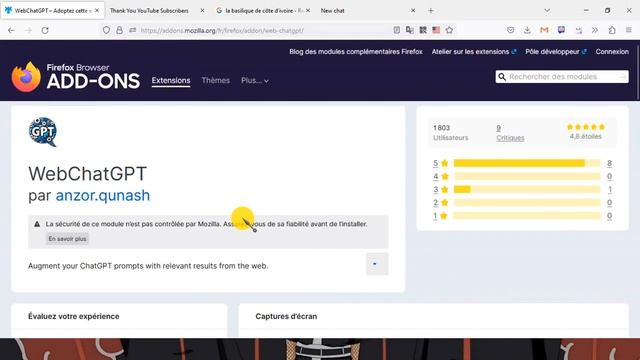The image size is (640, 360).
Task: Click the QR code icon
Action: tap(423, 30)
